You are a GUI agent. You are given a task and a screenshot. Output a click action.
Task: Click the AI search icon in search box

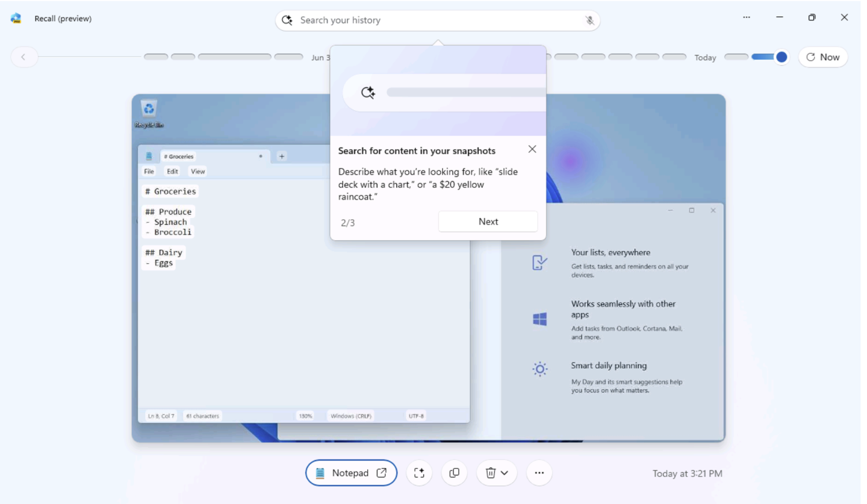tap(288, 20)
